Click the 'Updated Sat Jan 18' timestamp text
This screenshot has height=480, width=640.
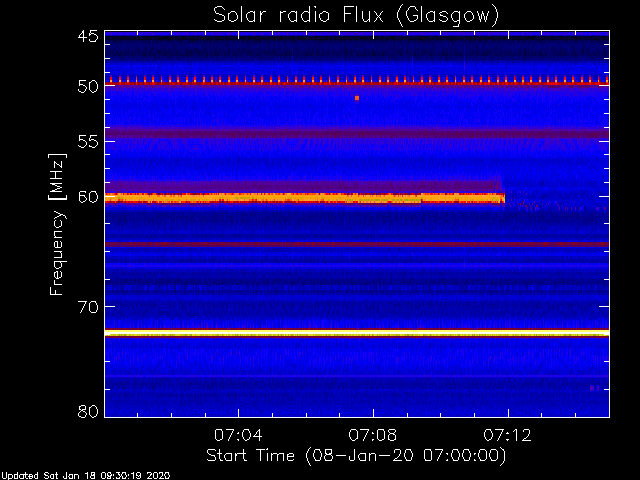(x=85, y=476)
